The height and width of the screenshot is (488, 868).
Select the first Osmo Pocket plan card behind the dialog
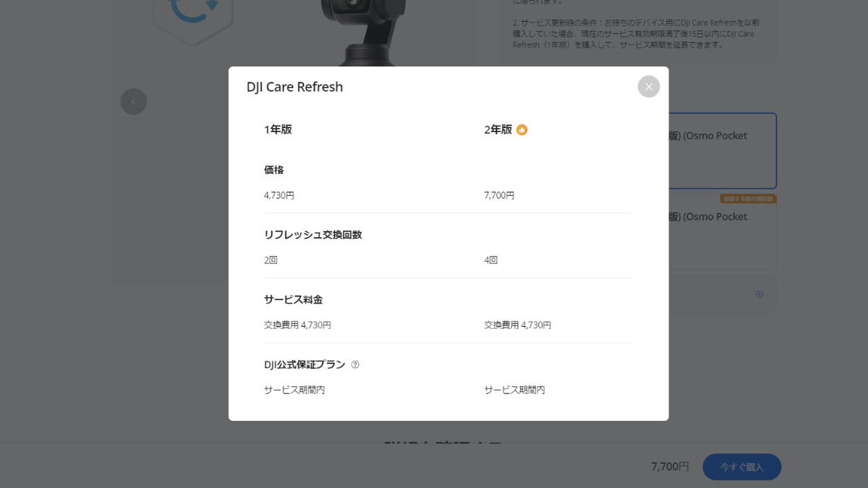tap(722, 150)
